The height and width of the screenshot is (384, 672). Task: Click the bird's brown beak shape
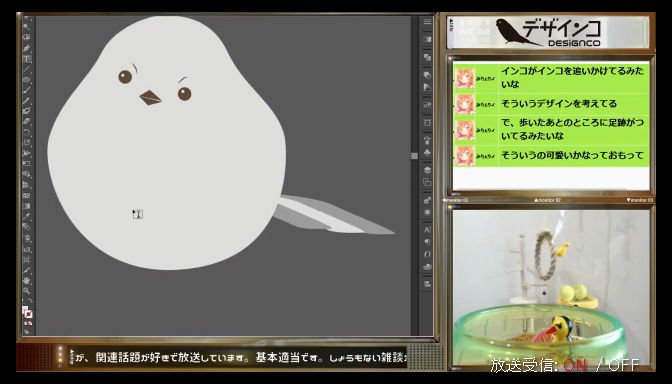click(x=150, y=98)
